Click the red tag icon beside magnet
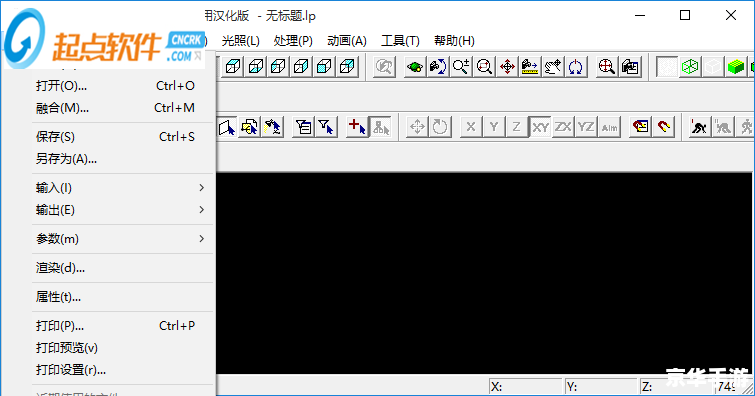 coord(640,127)
